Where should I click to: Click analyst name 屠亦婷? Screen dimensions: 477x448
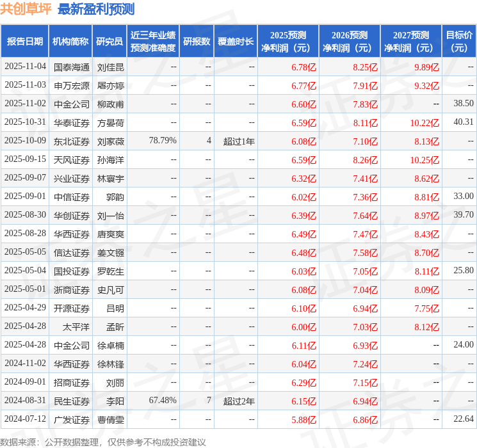(111, 86)
